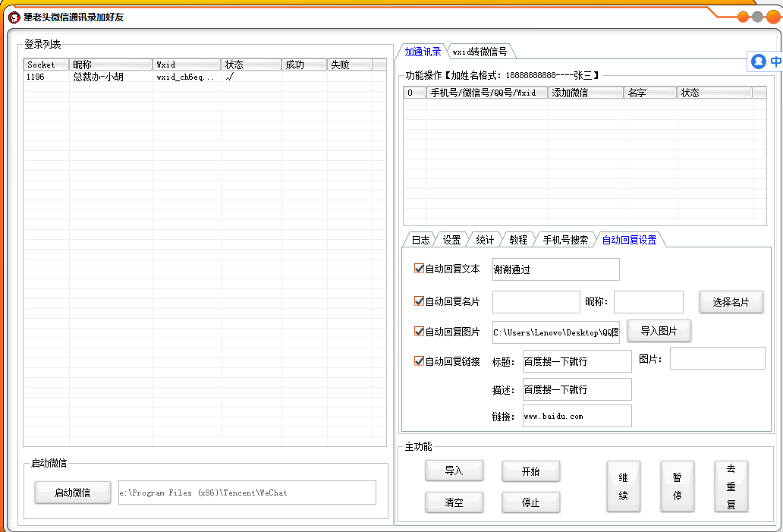This screenshot has height=532, width=783.
Task: Open the 设置 tab
Action: pos(452,240)
